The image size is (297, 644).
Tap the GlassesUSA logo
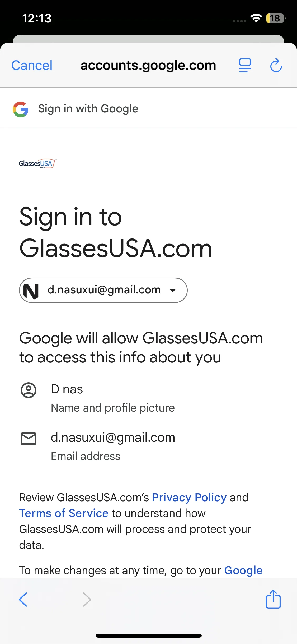(x=37, y=164)
